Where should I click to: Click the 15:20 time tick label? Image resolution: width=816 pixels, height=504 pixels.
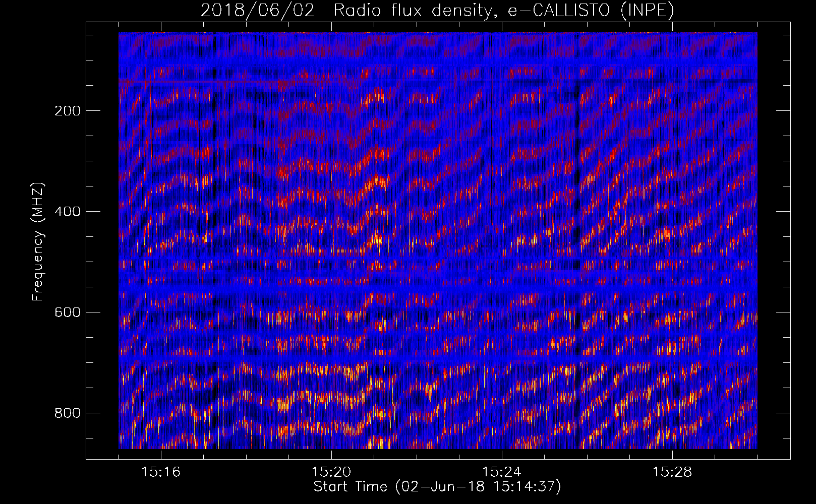pos(331,472)
